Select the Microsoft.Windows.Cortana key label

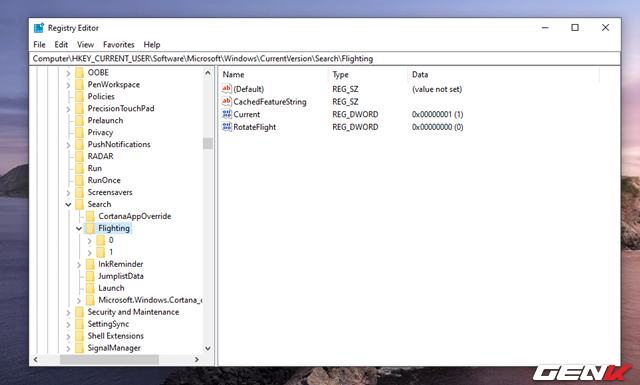tap(150, 300)
